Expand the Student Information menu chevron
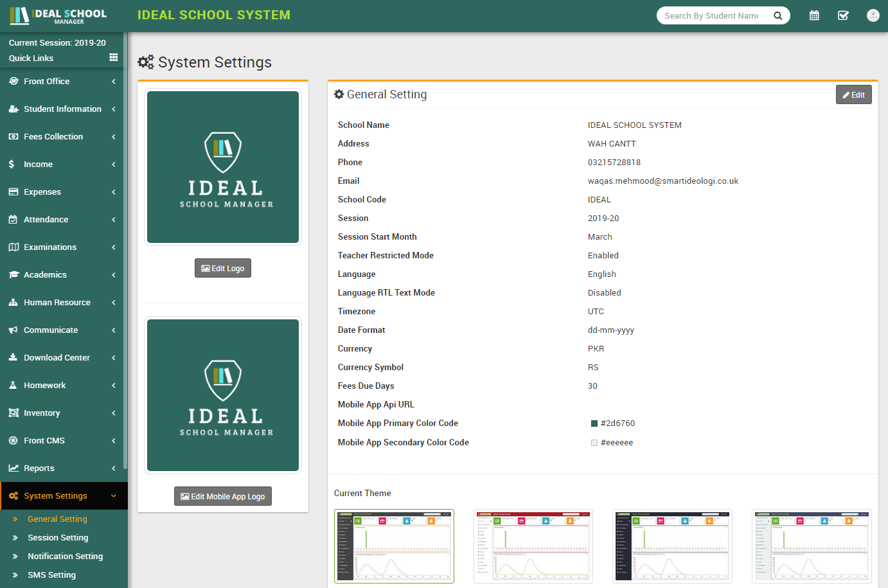 (114, 109)
